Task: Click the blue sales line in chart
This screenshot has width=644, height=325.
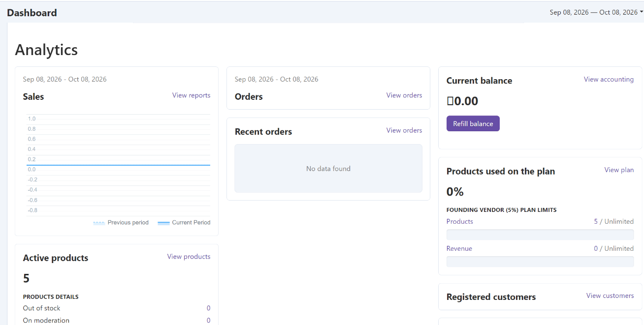Action: [118, 165]
